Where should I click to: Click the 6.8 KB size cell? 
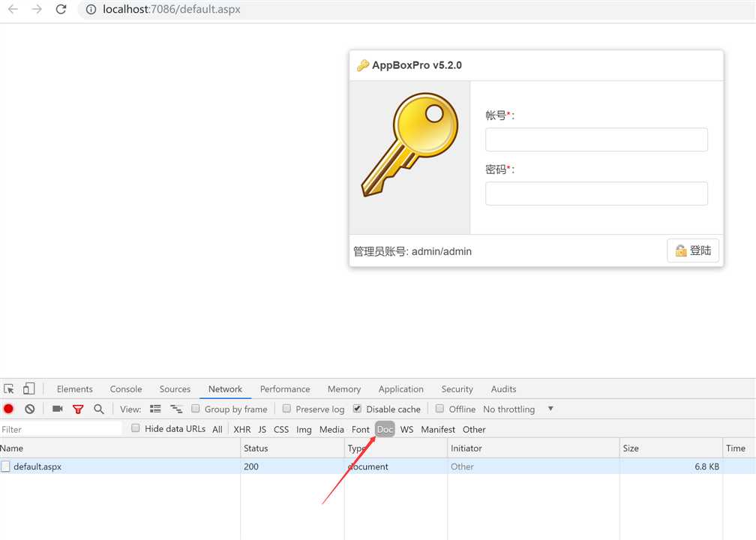coord(670,466)
